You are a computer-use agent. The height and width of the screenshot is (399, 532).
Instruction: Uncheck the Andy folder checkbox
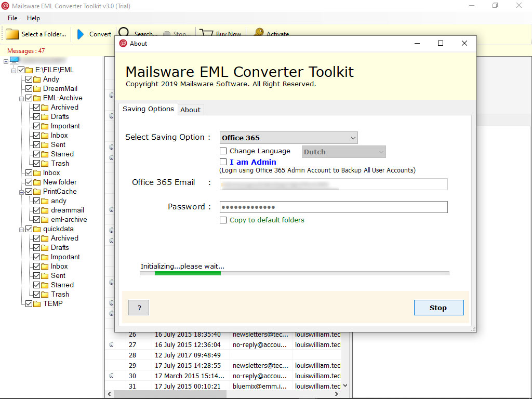[29, 79]
